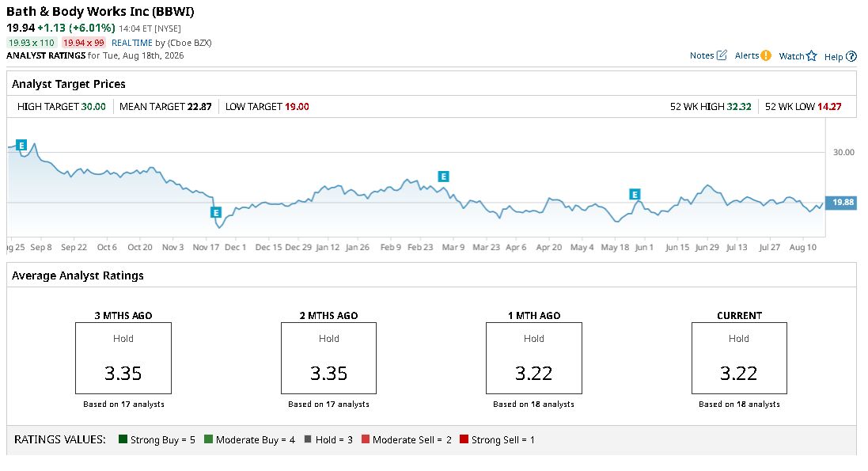Click 'Based on 18 analysts' under CURRENT
The width and height of the screenshot is (868, 471).
pyautogui.click(x=739, y=404)
